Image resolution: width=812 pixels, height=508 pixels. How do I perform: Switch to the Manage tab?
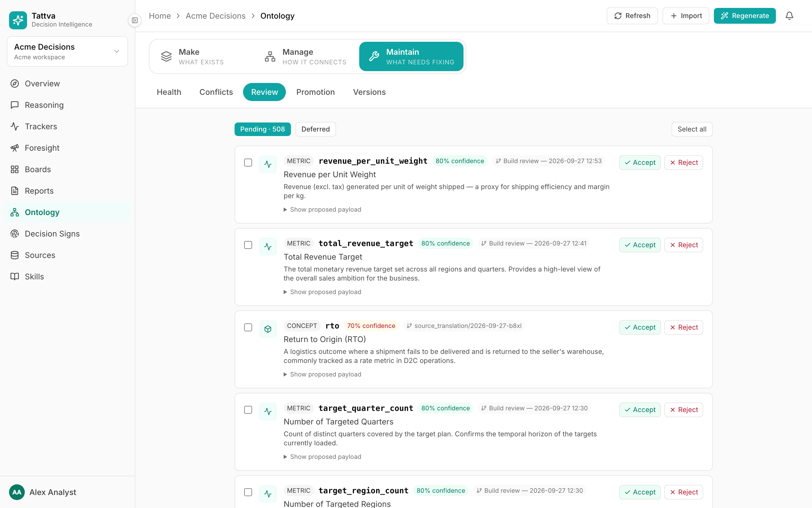306,56
